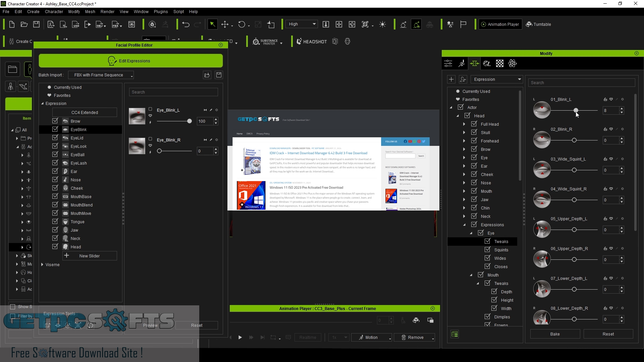Open the Render menu
The height and width of the screenshot is (362, 644).
pyautogui.click(x=107, y=11)
